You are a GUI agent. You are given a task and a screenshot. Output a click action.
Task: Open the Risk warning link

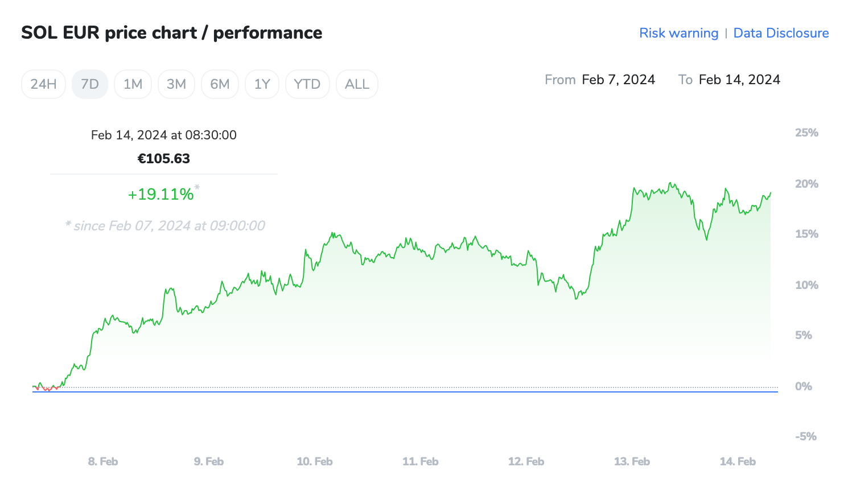pos(678,33)
